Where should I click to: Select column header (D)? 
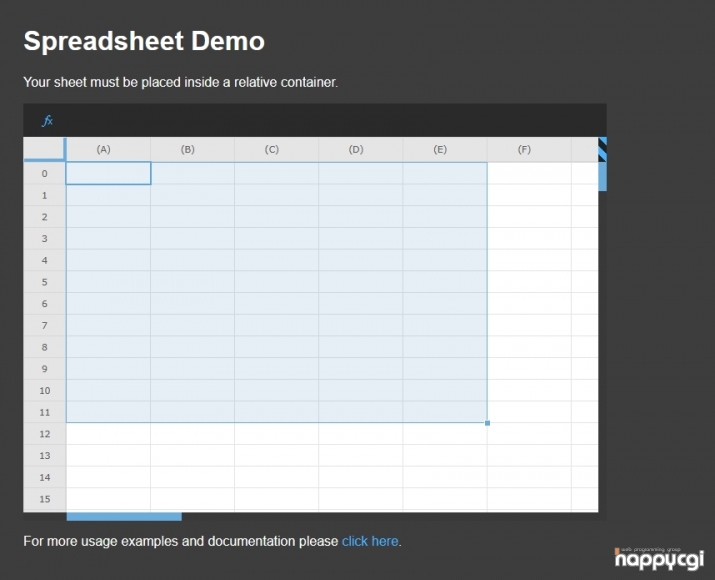point(361,150)
